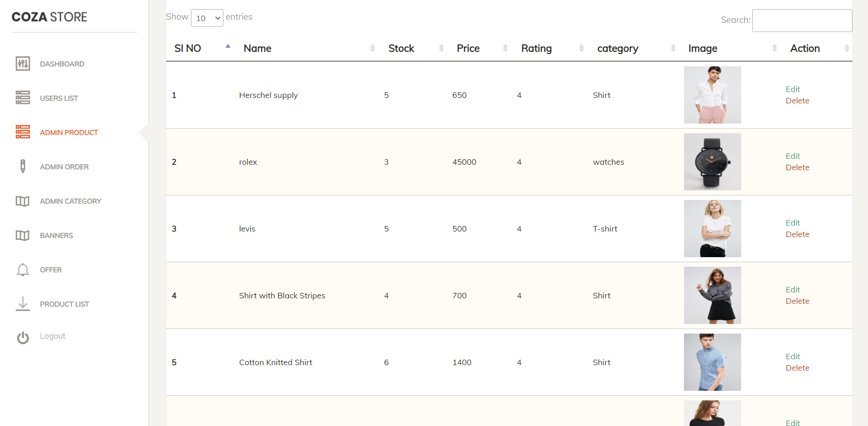The width and height of the screenshot is (868, 426).
Task: Click the COZA STORE logo
Action: (x=49, y=16)
